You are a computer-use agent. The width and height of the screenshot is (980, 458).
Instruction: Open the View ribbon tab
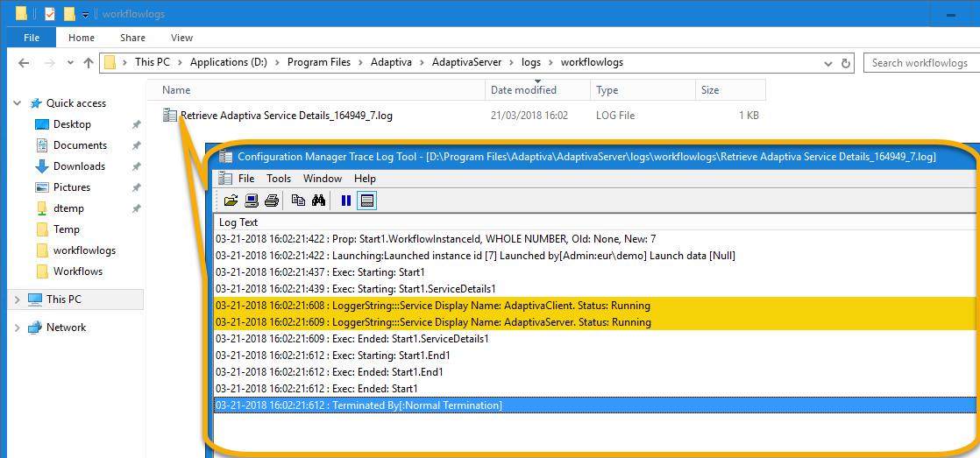[181, 38]
